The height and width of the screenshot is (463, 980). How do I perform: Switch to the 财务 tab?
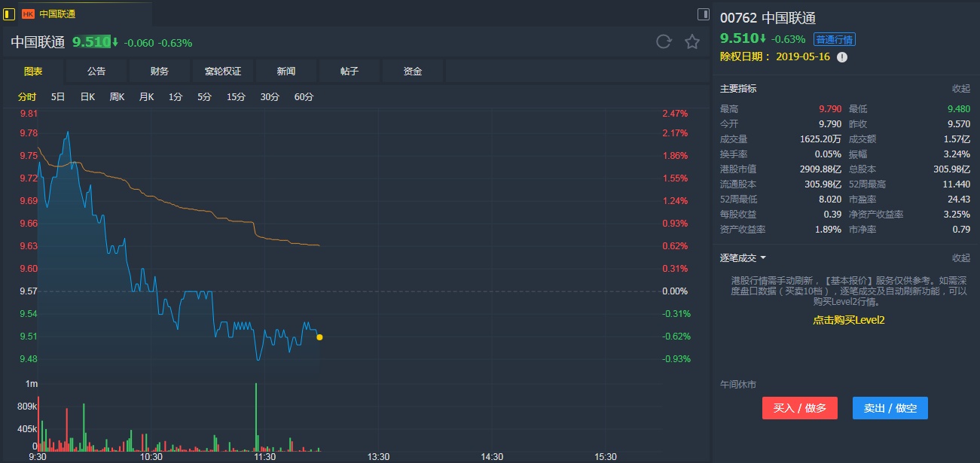pos(160,72)
